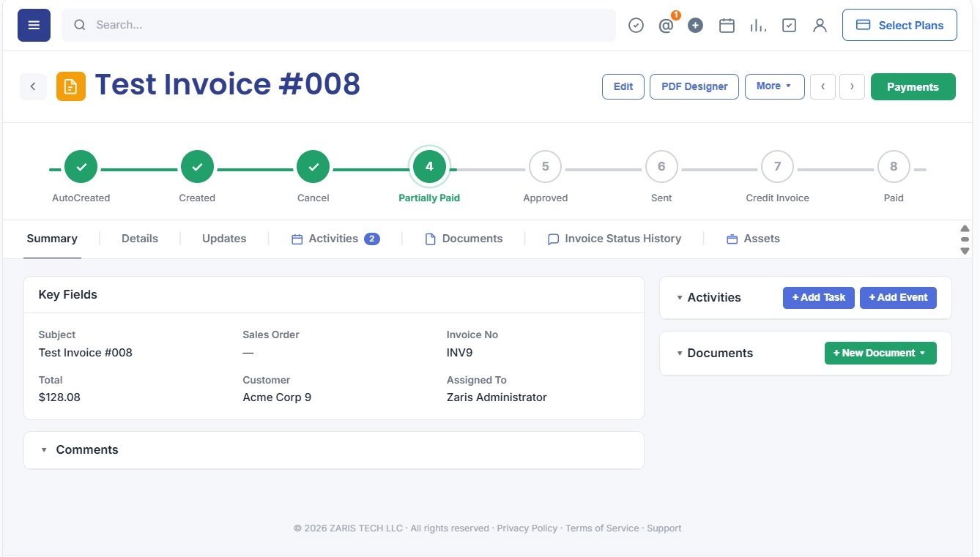This screenshot has height=557, width=980.
Task: Go to previous record arrow
Action: [823, 86]
